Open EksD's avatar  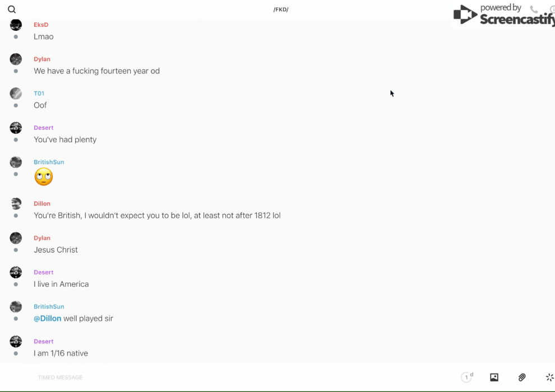coord(16,25)
